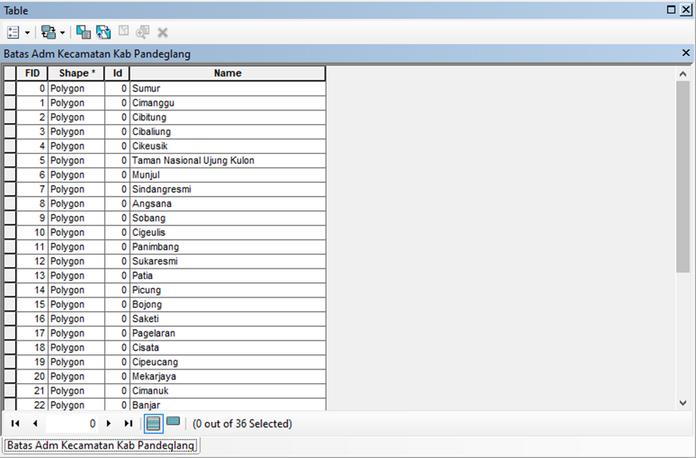Select the row selector for Angsana
Viewport: 696px width, 458px height.
coord(10,204)
